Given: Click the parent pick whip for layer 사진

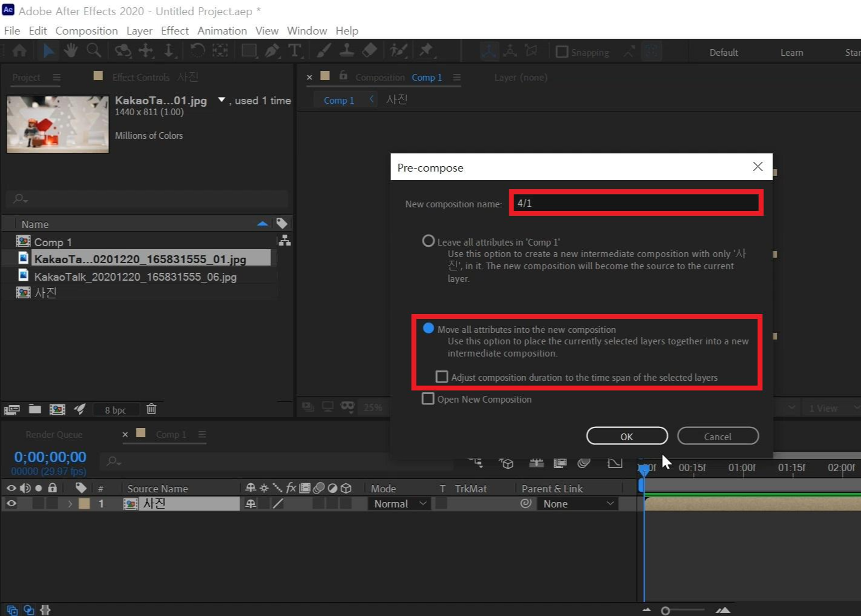Looking at the screenshot, I should tap(526, 503).
